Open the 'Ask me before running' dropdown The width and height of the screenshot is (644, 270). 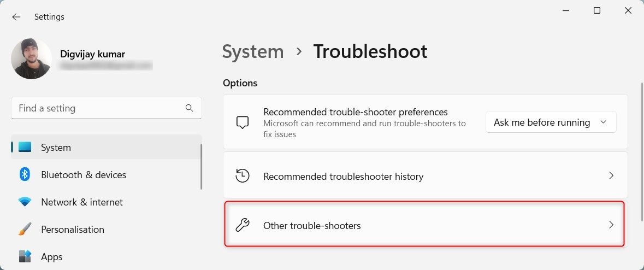pyautogui.click(x=551, y=122)
